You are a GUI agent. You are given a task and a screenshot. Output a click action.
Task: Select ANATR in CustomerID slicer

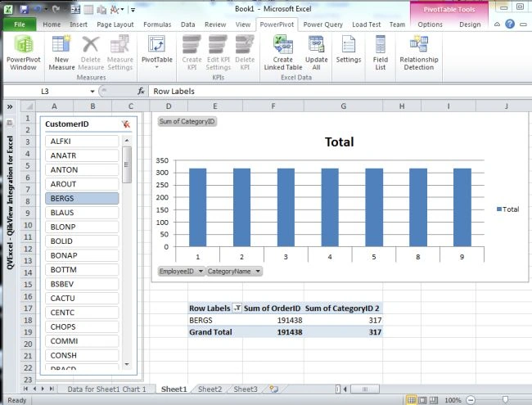[x=82, y=155]
